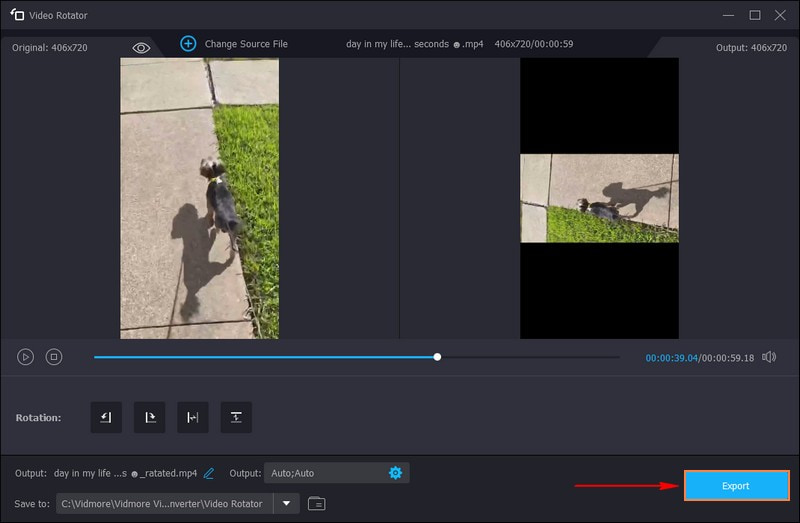Image resolution: width=800 pixels, height=523 pixels.
Task: Toggle the original preview eye icon
Action: tap(141, 48)
